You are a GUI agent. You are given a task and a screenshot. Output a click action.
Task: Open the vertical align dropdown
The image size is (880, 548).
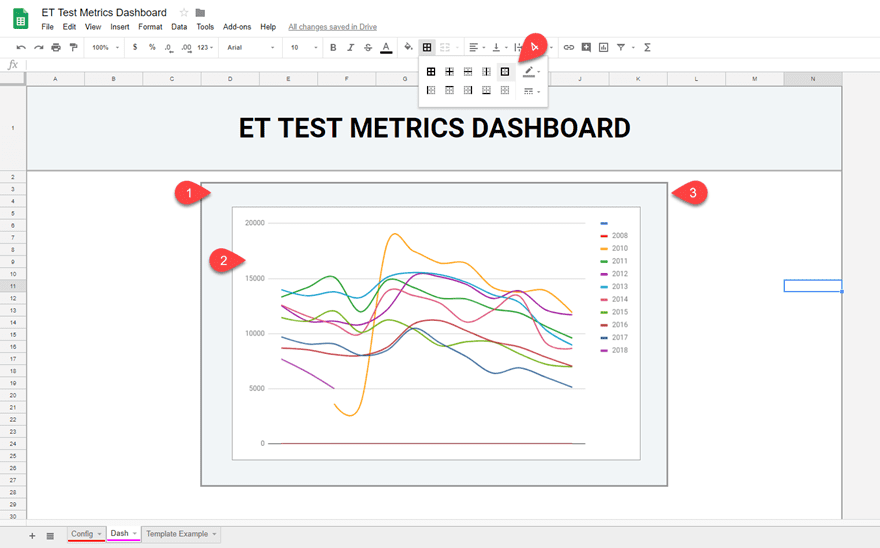[499, 48]
